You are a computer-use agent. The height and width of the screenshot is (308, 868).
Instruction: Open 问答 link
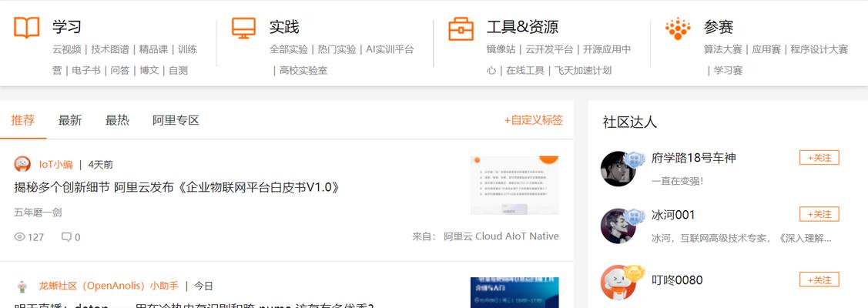click(x=119, y=70)
